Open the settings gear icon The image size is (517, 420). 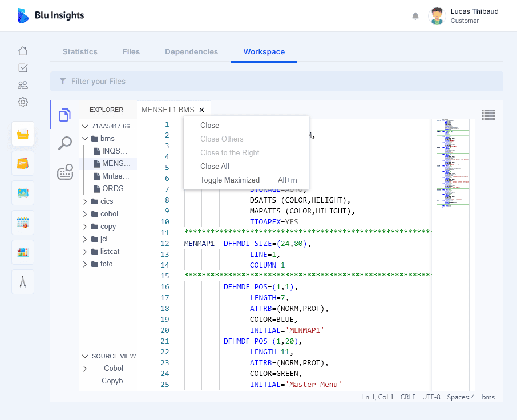point(23,102)
